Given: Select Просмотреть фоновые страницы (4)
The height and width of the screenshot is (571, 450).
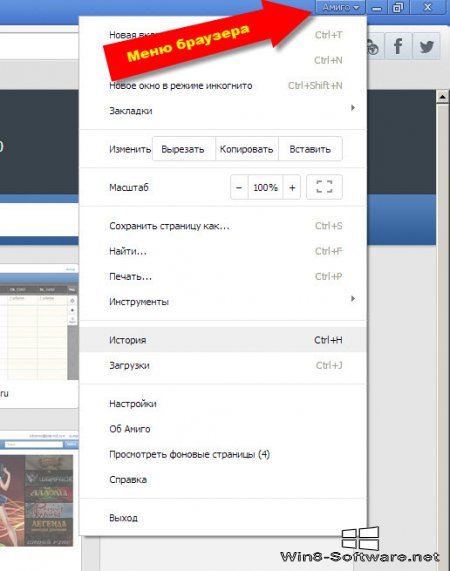Looking at the screenshot, I should click(x=223, y=454).
